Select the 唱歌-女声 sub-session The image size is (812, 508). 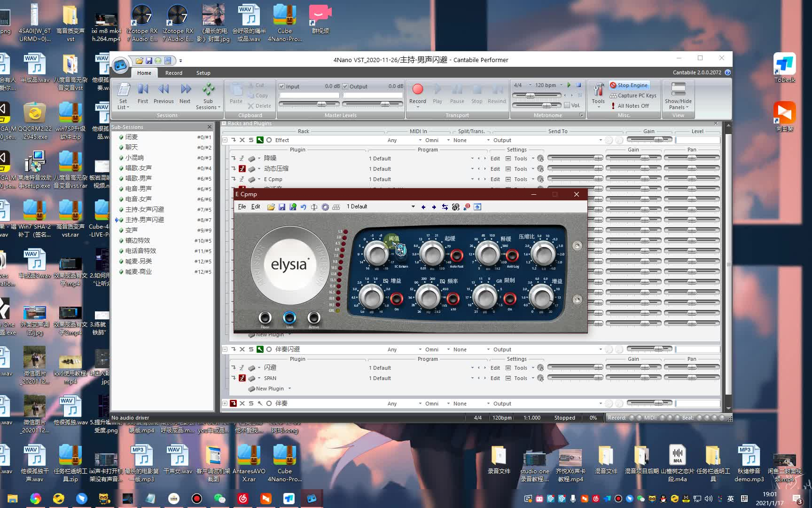click(139, 168)
